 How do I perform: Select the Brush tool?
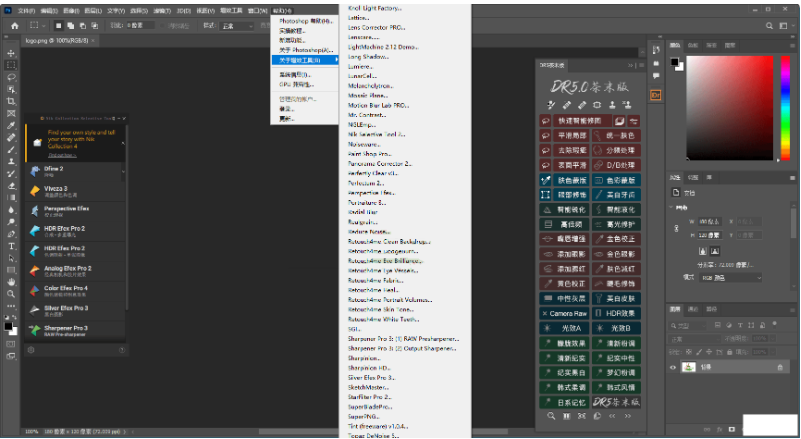(11, 150)
